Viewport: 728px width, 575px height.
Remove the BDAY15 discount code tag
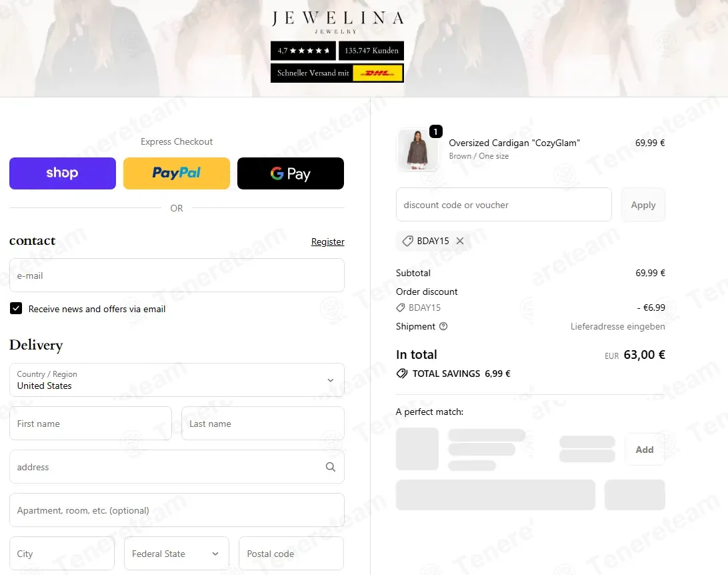coord(459,241)
